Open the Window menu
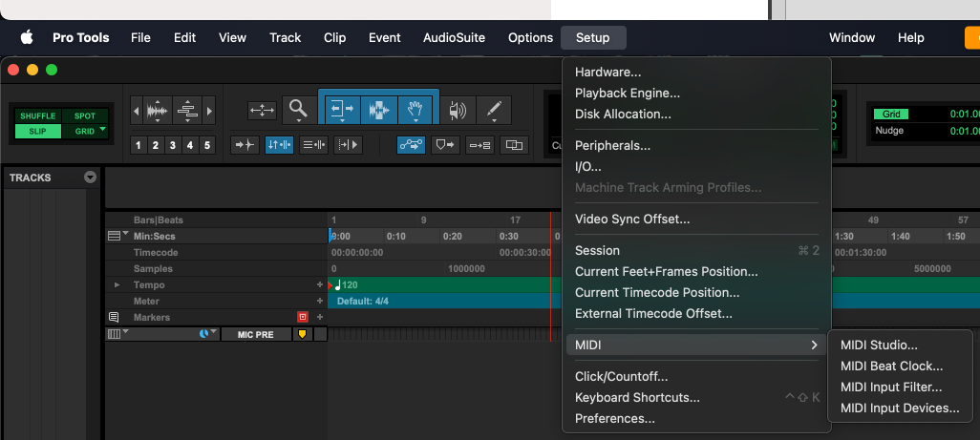Screen dimensions: 980x440 point(852,37)
